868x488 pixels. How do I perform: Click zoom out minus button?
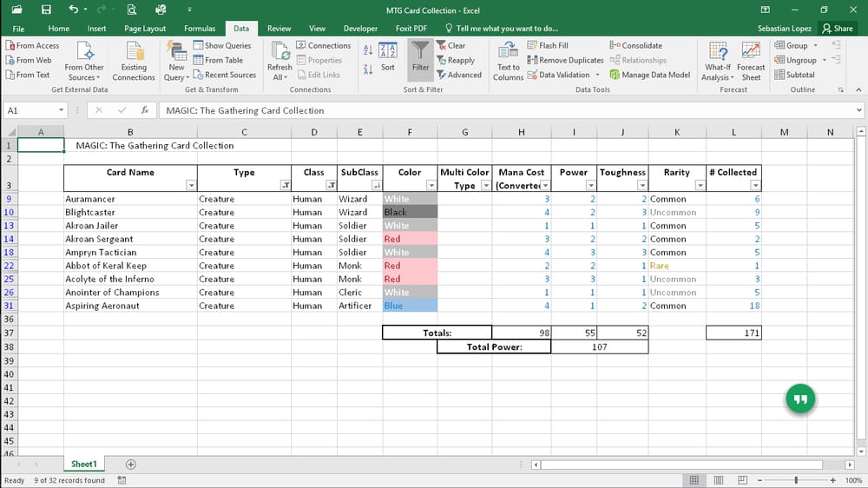tap(760, 480)
